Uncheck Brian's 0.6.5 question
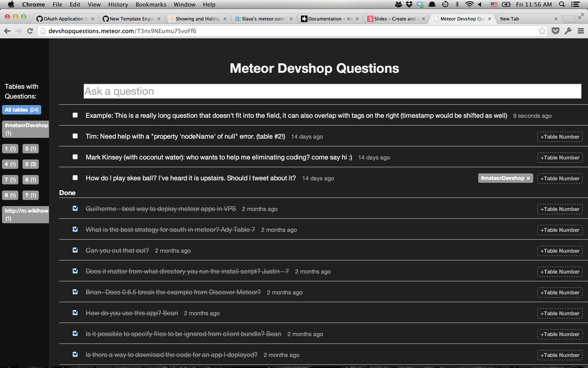Screen dimensions: 588x368 (x=75, y=292)
